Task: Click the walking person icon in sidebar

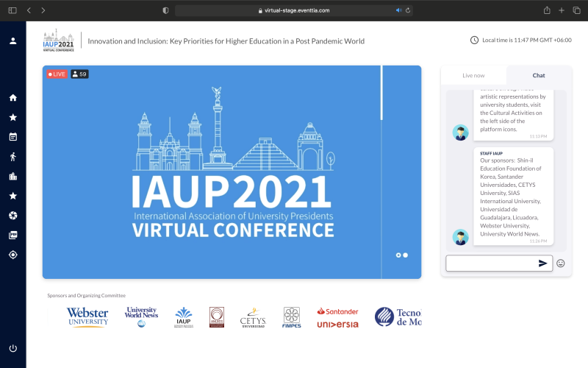Action: (x=12, y=157)
